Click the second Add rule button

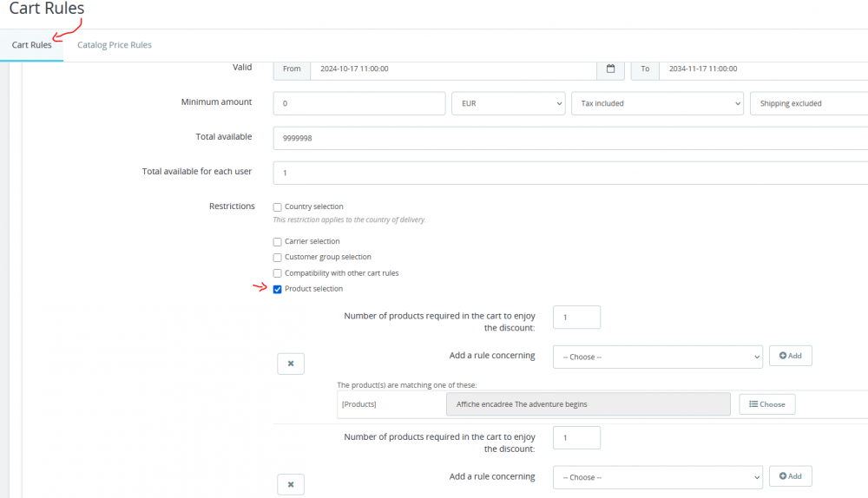pyautogui.click(x=790, y=476)
